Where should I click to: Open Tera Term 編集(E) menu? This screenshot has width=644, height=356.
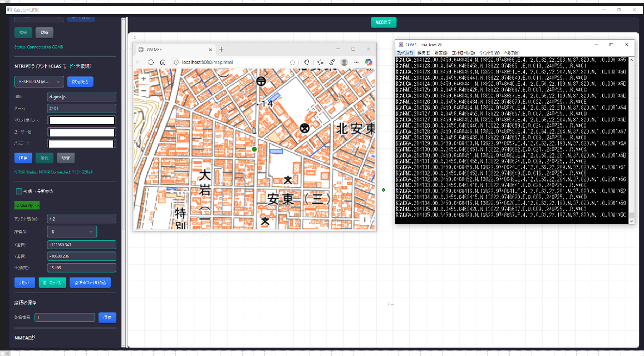[424, 53]
